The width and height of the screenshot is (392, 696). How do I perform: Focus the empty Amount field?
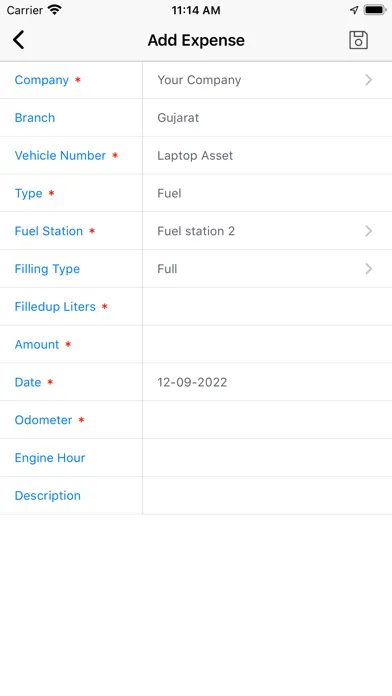pos(267,344)
